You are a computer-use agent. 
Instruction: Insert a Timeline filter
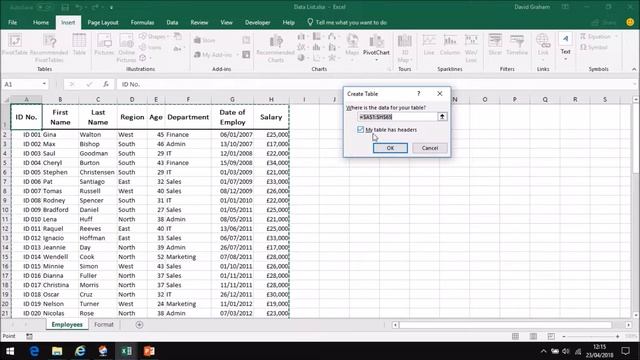pos(517,45)
